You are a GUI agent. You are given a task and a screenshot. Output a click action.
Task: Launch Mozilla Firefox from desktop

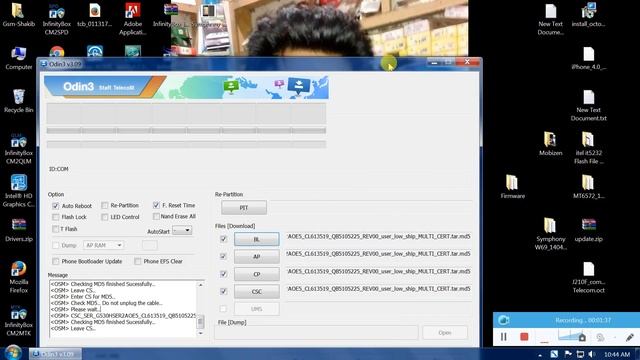click(18, 278)
